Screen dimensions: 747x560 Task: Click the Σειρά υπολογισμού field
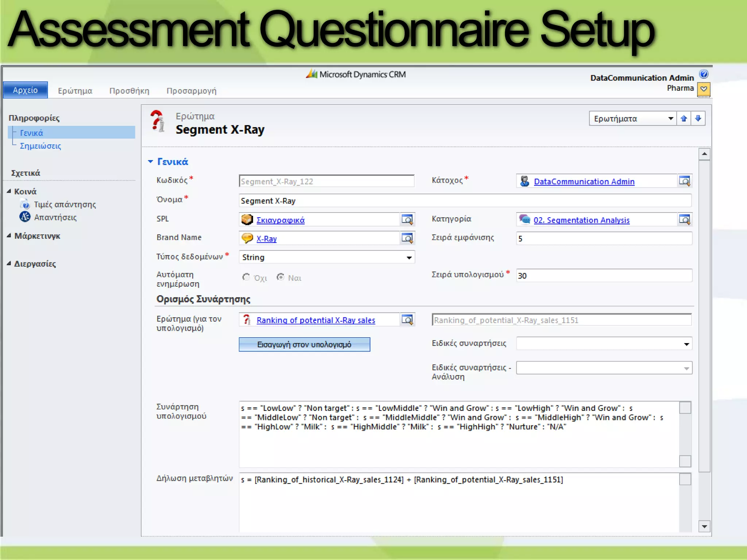pos(604,276)
